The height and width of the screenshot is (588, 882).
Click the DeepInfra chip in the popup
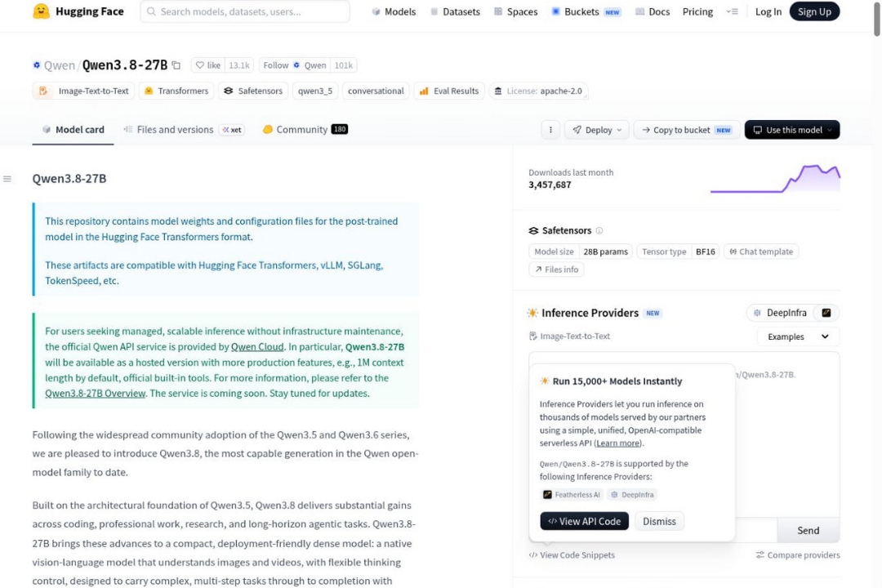point(632,495)
